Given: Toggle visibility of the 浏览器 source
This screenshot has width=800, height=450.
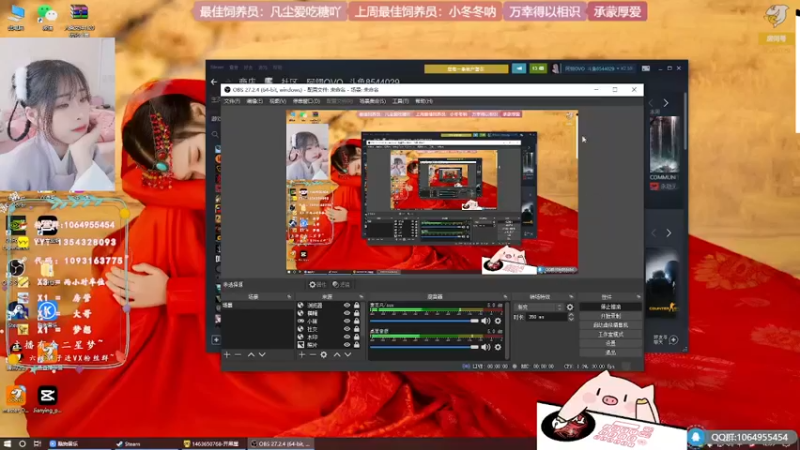Looking at the screenshot, I should pos(347,305).
